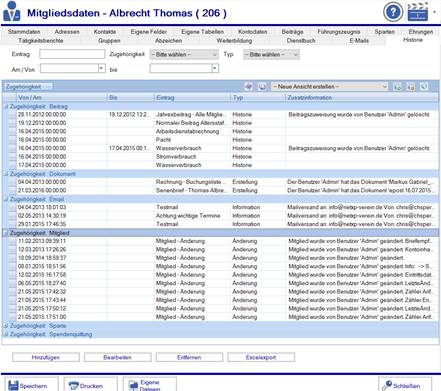Screen dimensions: 441x391
Task: Open the Neue Ansicht erstellen dropdown
Action: point(329,87)
